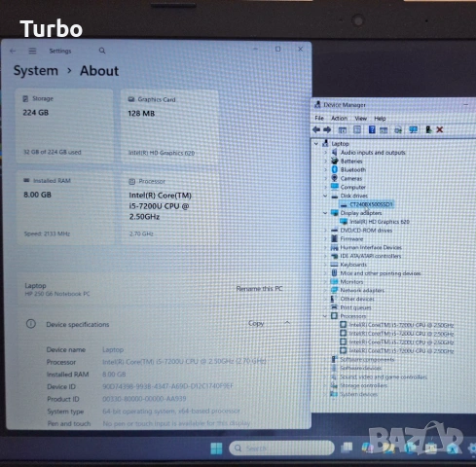Collapse the Disk drives tree node
Screen dimensions: 476x467
click(x=325, y=196)
